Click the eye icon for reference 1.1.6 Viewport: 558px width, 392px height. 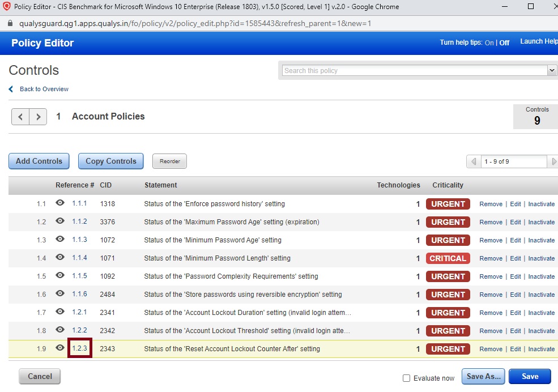coord(60,293)
